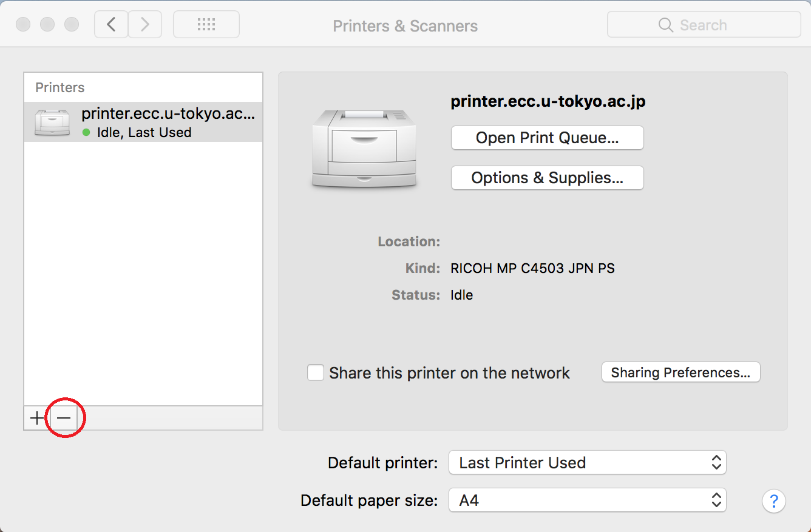Click the magnifying glass search icon
Image resolution: width=811 pixels, height=532 pixels.
tap(665, 25)
